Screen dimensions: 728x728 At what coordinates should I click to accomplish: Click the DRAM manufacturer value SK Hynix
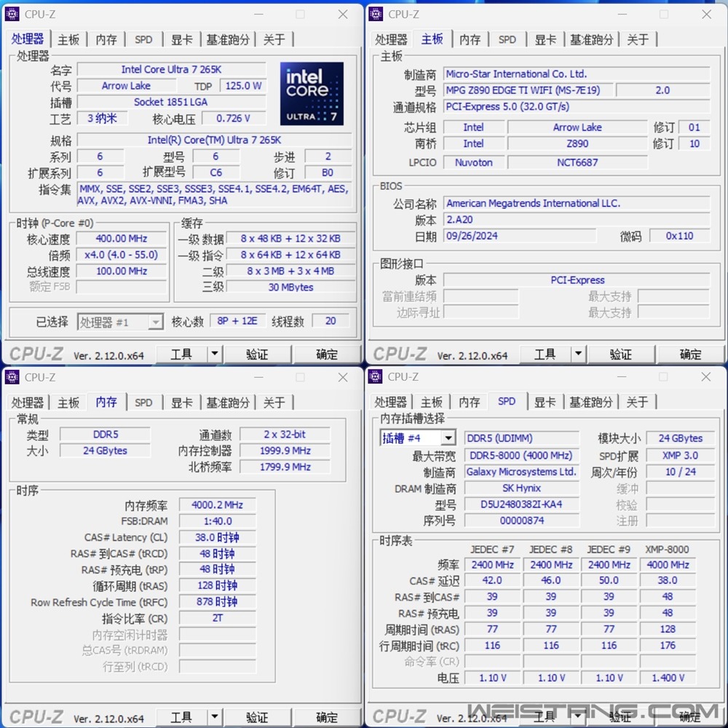click(522, 488)
